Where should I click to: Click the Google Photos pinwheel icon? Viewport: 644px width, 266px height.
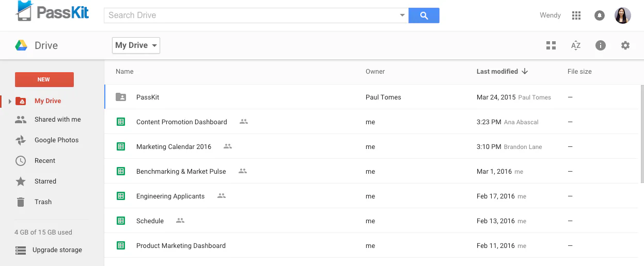(x=21, y=140)
